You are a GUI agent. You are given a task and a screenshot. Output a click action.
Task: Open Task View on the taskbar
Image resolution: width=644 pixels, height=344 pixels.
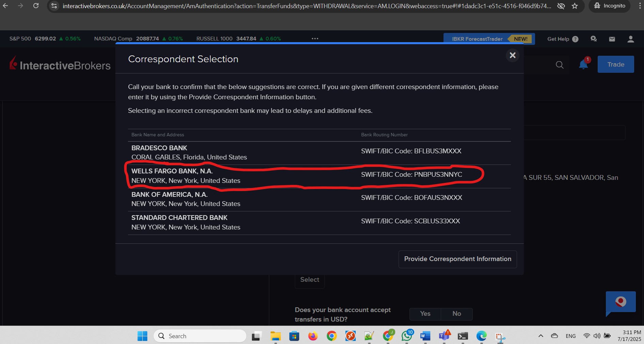point(257,336)
